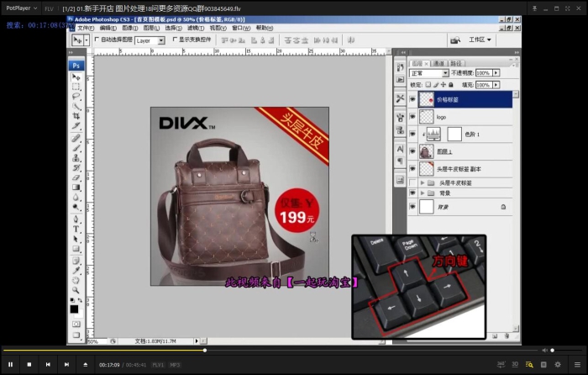Open the 图像(I) menu
Image resolution: width=588 pixels, height=375 pixels.
(x=129, y=28)
